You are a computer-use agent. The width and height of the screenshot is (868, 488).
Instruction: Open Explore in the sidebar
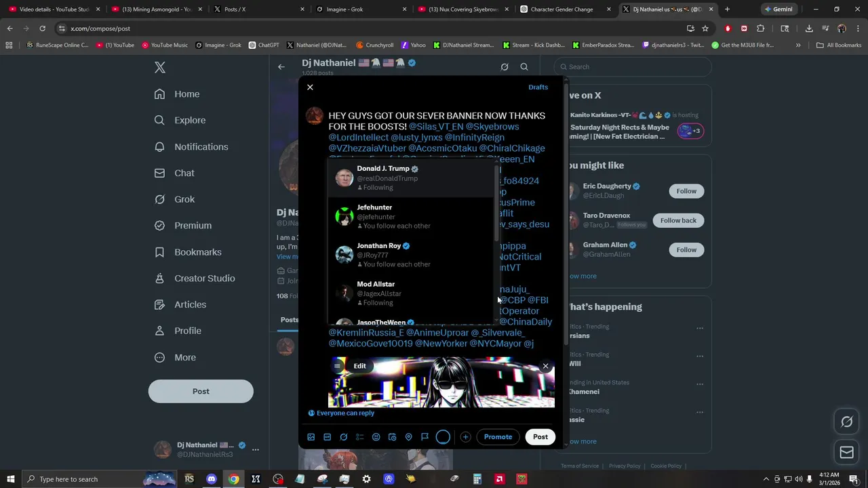(x=180, y=120)
